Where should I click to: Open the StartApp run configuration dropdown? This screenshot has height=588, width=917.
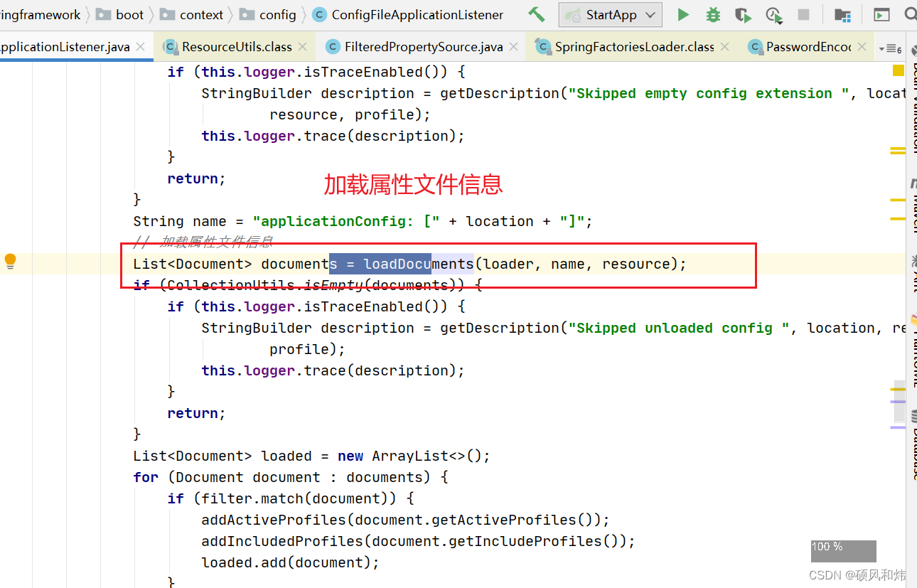pos(611,15)
